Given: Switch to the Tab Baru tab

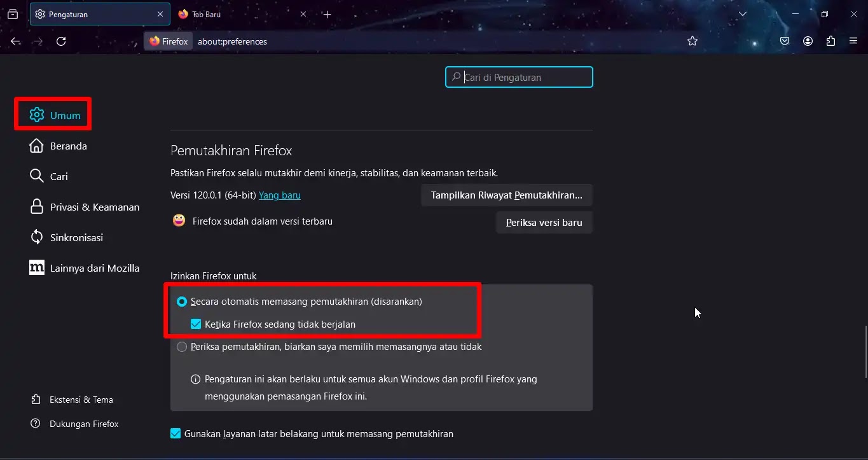Looking at the screenshot, I should [243, 14].
